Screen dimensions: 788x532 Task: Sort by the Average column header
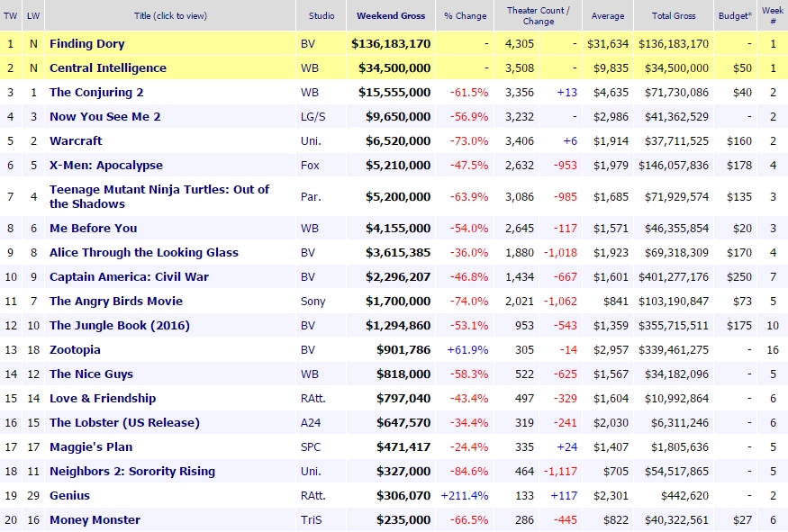click(x=608, y=15)
